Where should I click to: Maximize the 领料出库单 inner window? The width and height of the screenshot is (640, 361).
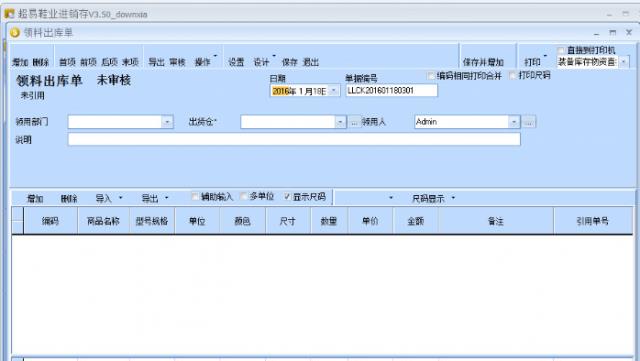(x=612, y=33)
